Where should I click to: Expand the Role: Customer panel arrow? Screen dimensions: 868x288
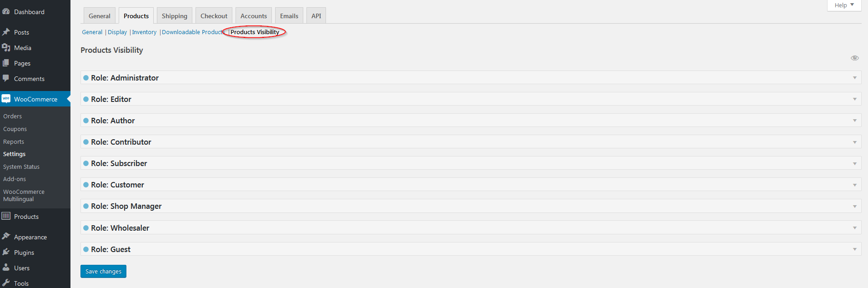click(x=854, y=185)
